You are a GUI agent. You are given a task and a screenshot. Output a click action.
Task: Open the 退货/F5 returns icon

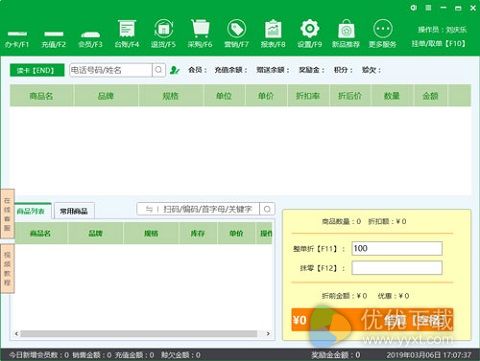pyautogui.click(x=163, y=34)
